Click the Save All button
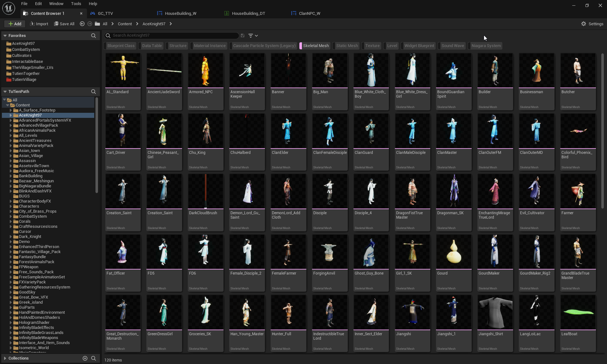This screenshot has width=607, height=364. [64, 24]
